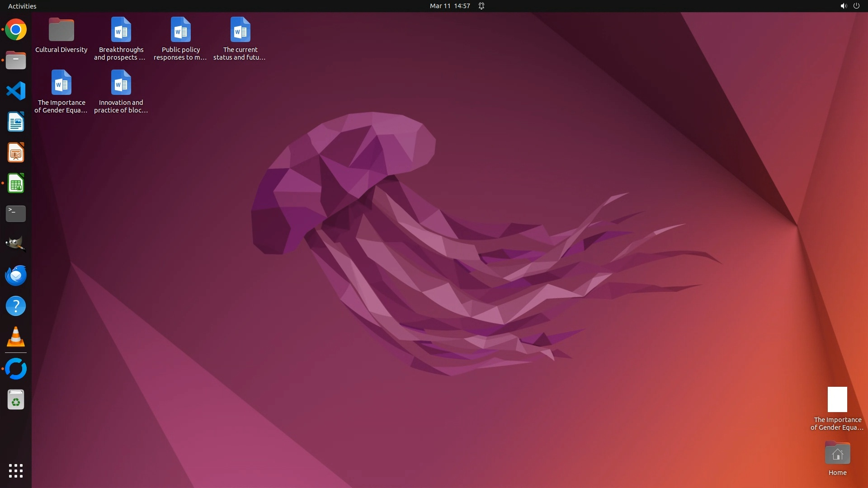Show Applications grid button

(16, 471)
